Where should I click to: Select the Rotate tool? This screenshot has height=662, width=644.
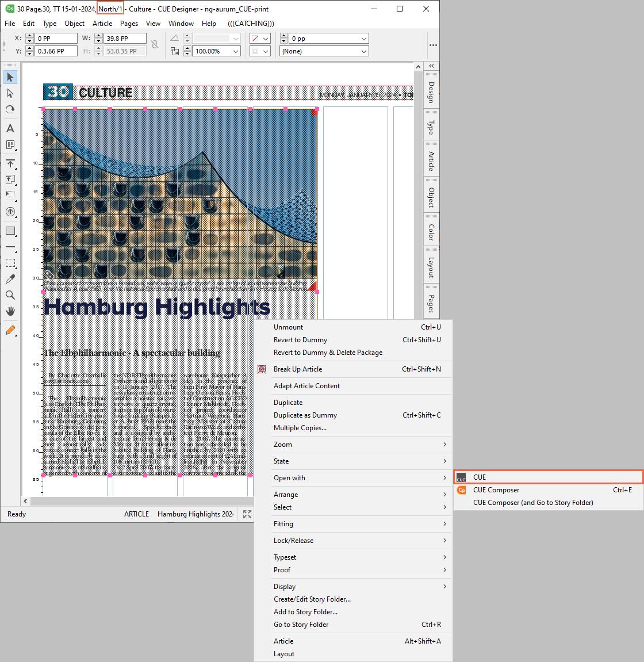pyautogui.click(x=10, y=109)
